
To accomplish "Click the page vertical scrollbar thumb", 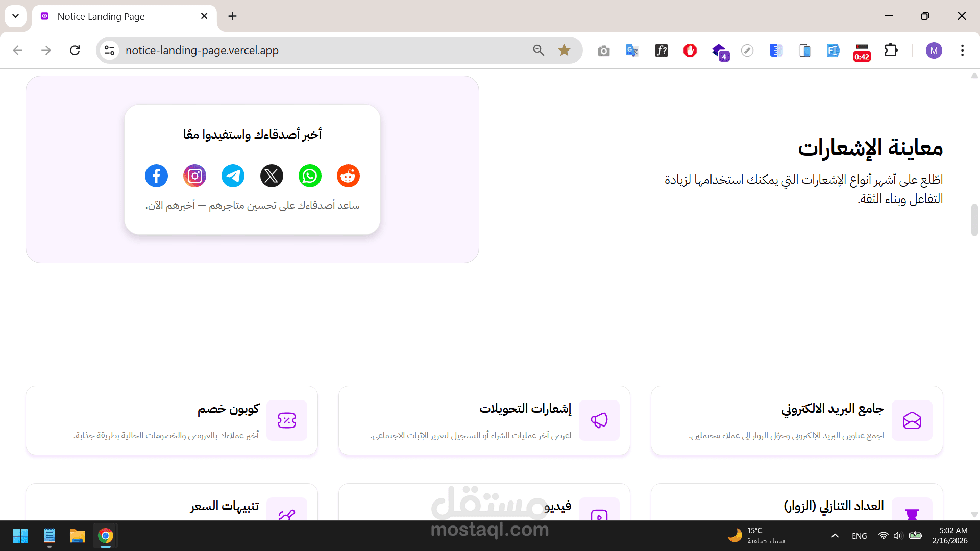I will 974,219.
